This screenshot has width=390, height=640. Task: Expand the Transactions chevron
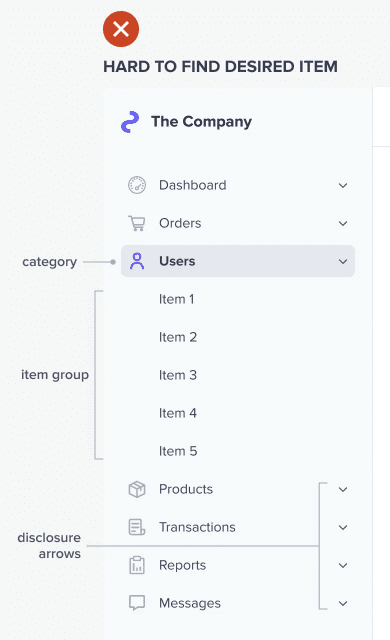(x=343, y=527)
